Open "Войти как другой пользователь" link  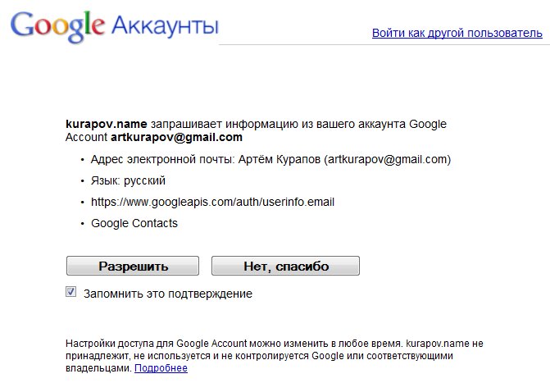(x=457, y=34)
